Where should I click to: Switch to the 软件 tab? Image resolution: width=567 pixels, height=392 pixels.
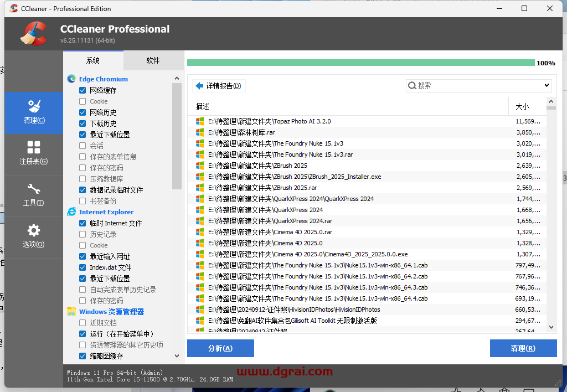153,60
